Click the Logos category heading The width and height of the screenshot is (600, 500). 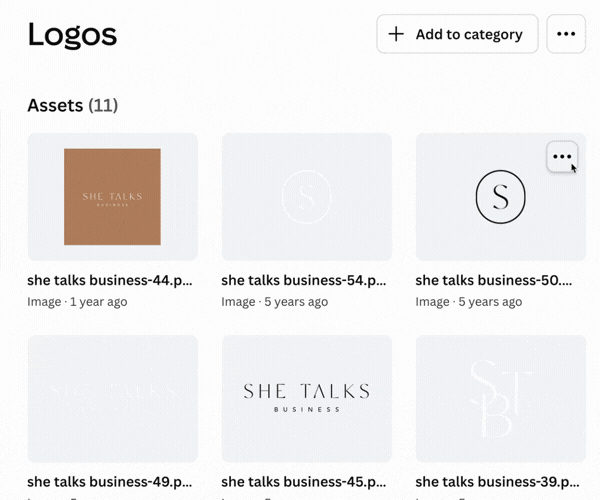72,35
